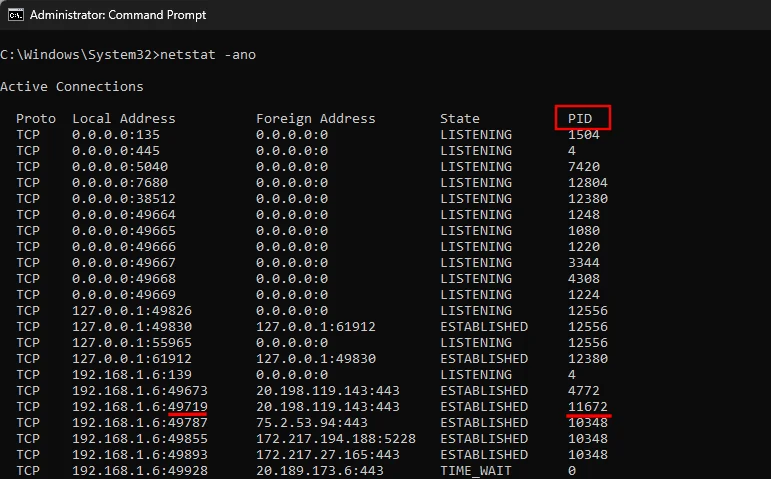
Task: Click the PID column header
Action: click(580, 119)
